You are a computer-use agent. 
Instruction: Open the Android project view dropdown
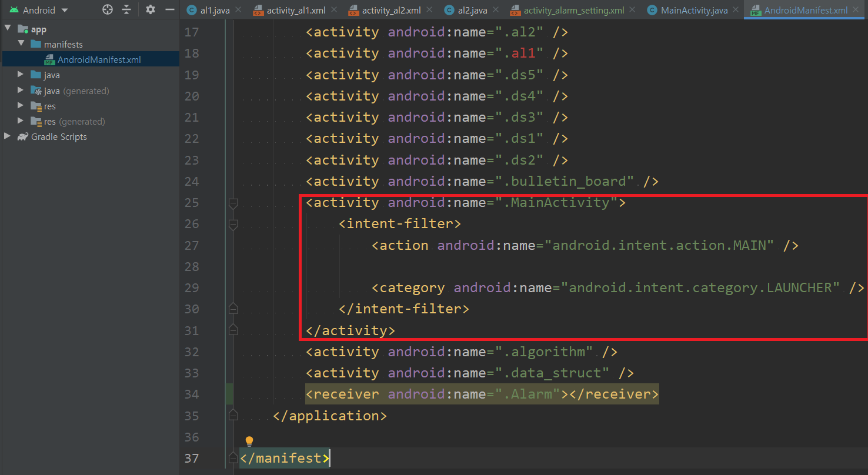coord(39,10)
